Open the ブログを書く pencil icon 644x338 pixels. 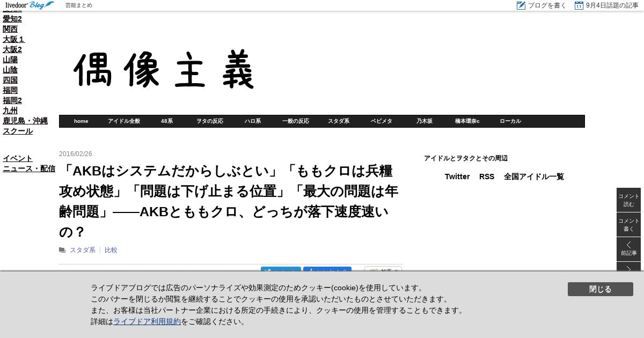[x=521, y=5]
